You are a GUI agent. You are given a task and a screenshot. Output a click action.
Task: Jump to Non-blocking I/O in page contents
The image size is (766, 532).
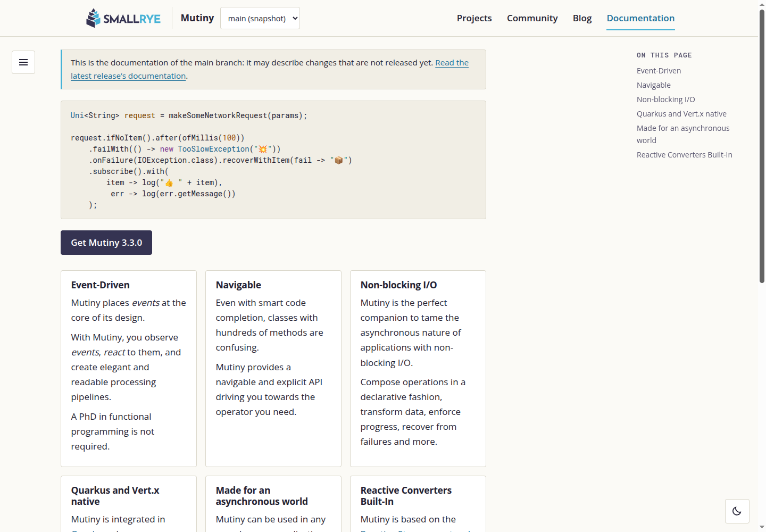click(665, 99)
